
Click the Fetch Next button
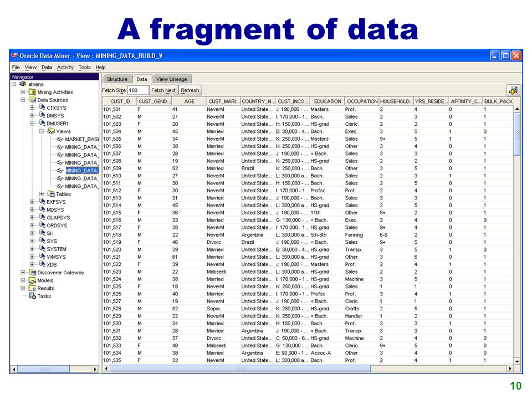pyautogui.click(x=163, y=90)
